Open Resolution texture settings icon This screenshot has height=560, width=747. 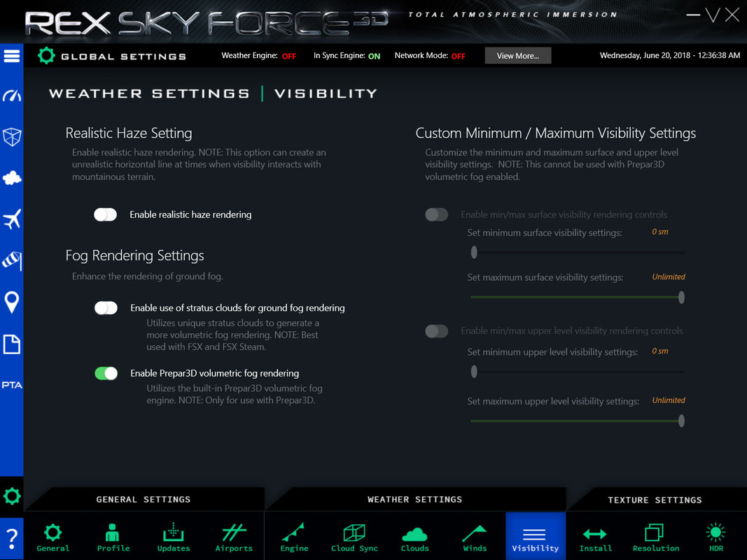click(656, 538)
